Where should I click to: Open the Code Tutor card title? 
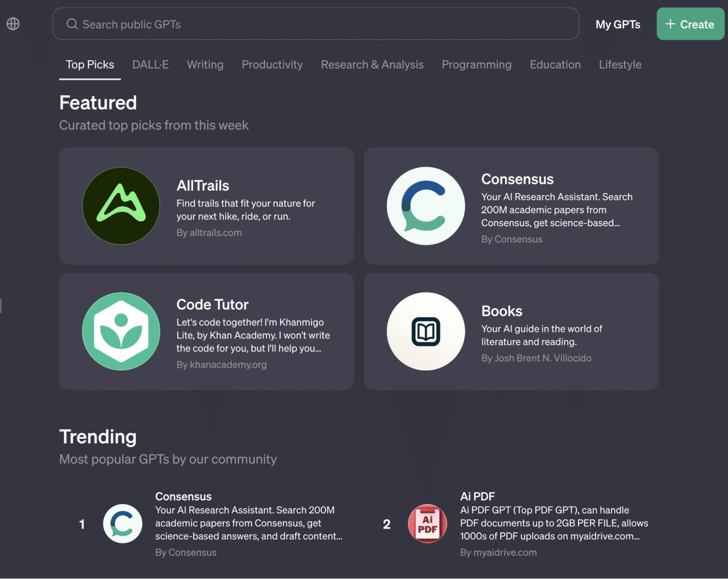point(212,305)
